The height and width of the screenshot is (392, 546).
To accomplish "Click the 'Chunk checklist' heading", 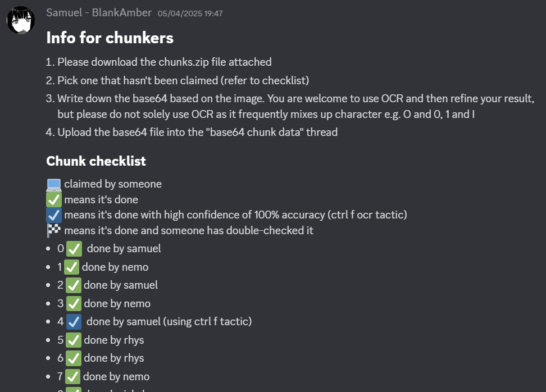I will coord(95,161).
